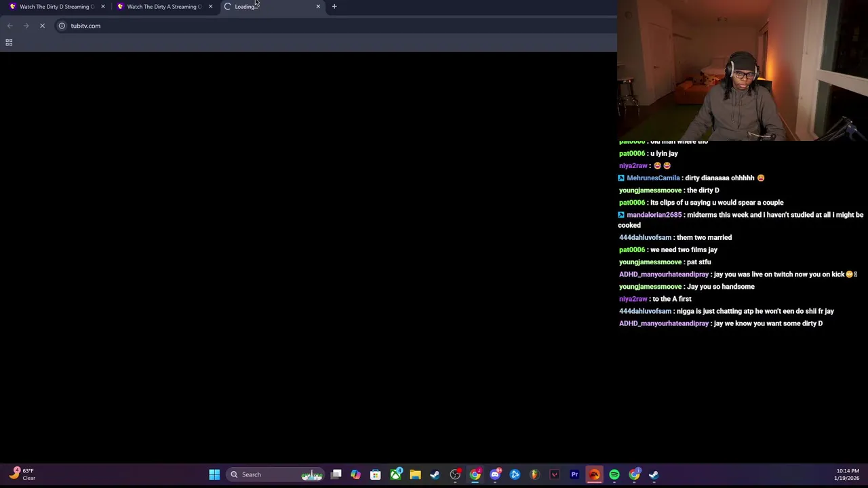Click message about midterms this week
The height and width of the screenshot is (488, 868).
(741, 220)
